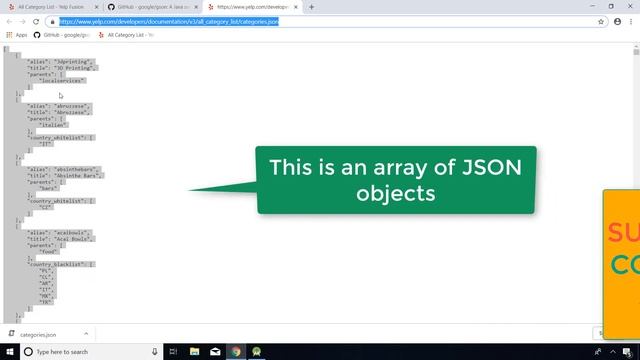The width and height of the screenshot is (640, 360).
Task: Click the "abruzzese" alias line
Action: [59, 106]
